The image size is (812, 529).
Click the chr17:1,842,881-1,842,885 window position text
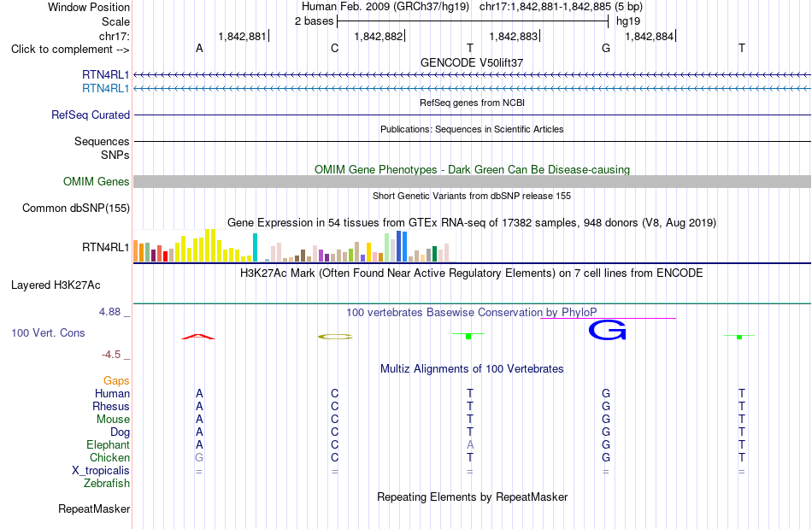[x=561, y=7]
